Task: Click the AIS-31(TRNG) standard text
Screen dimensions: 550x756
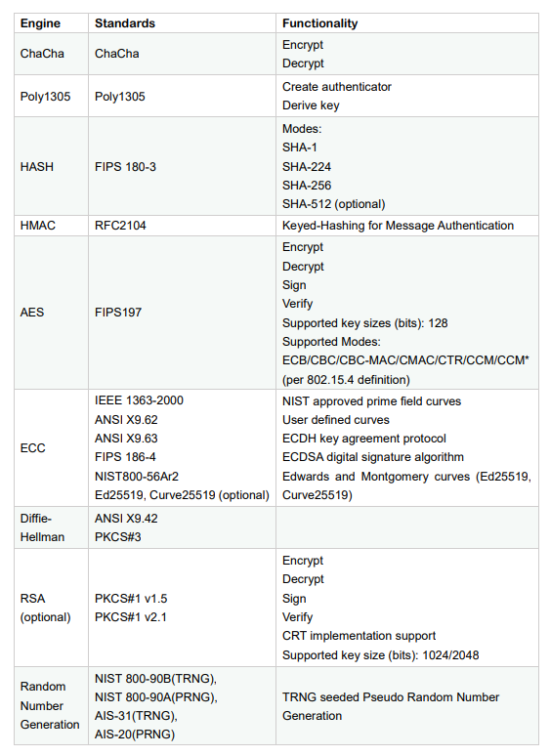Action: 136,716
